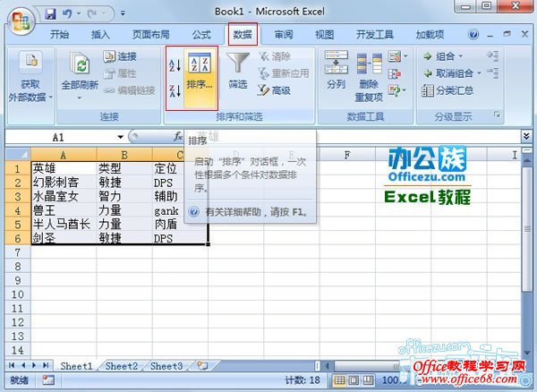Image resolution: width=537 pixels, height=392 pixels.
Task: Click the 编辑链接 button
Action: (130, 90)
